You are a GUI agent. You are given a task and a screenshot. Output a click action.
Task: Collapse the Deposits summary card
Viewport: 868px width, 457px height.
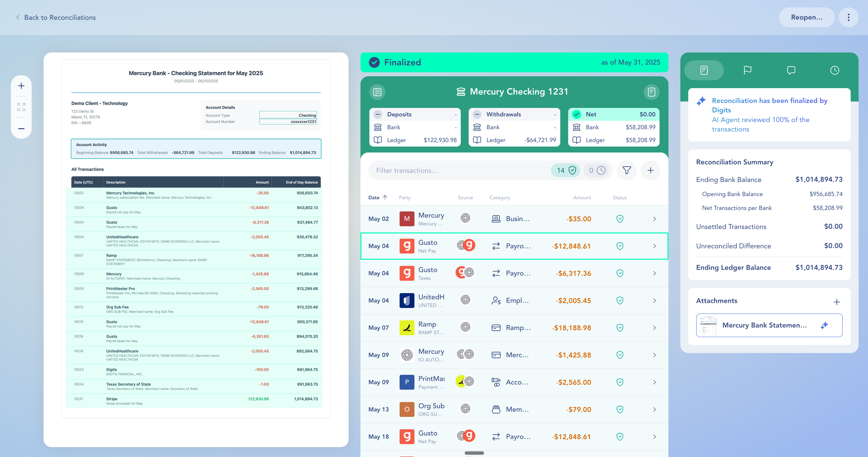pos(378,114)
